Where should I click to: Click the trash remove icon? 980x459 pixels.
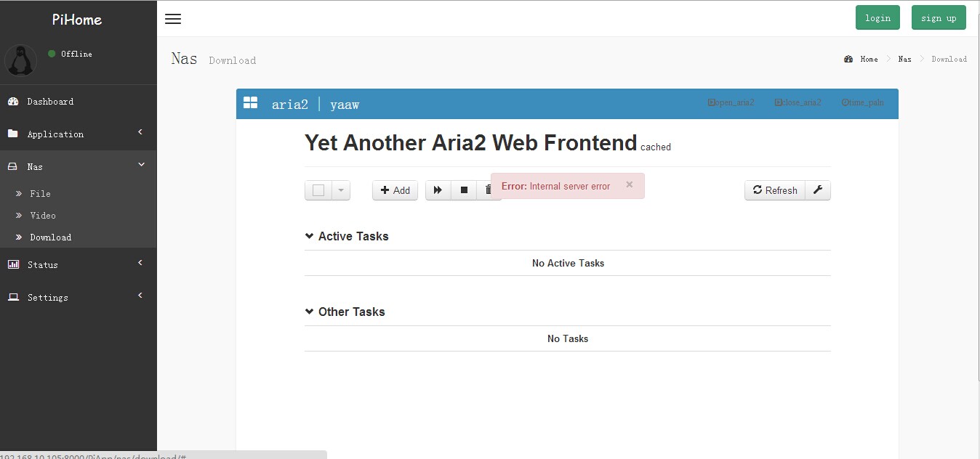[x=487, y=190]
